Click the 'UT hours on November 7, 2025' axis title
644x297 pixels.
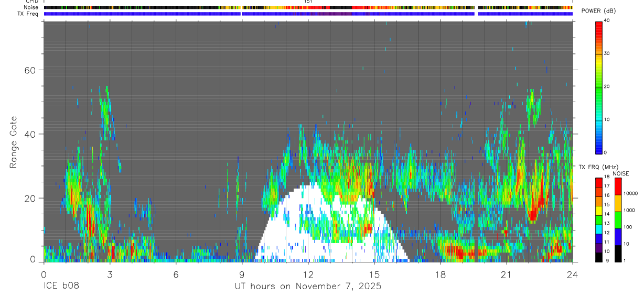click(308, 287)
